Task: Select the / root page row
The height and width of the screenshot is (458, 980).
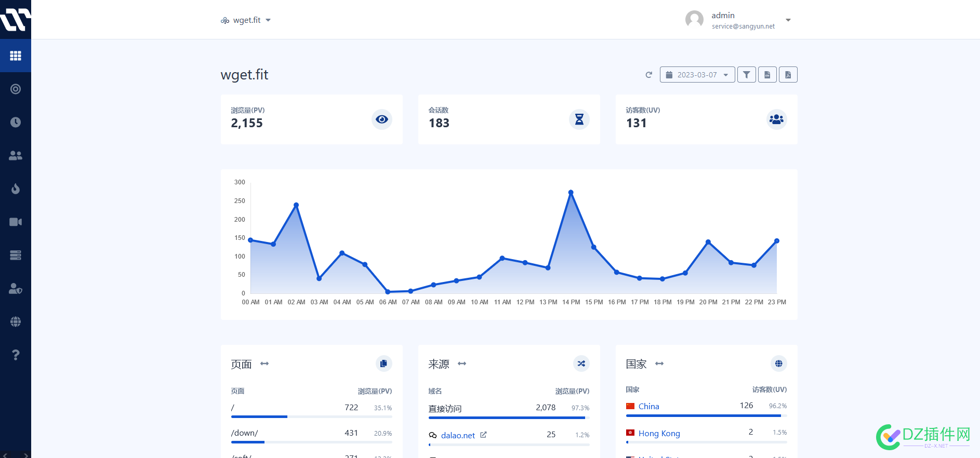Action: coord(311,410)
